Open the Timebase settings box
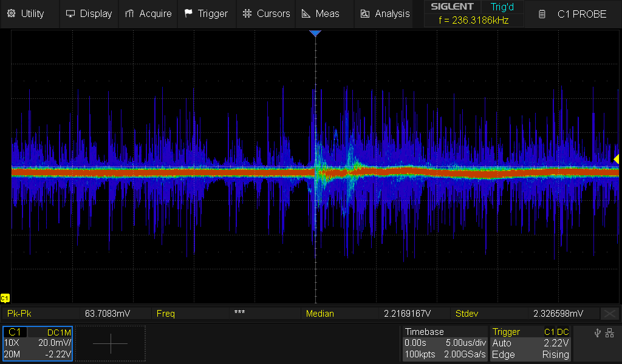 click(445, 343)
